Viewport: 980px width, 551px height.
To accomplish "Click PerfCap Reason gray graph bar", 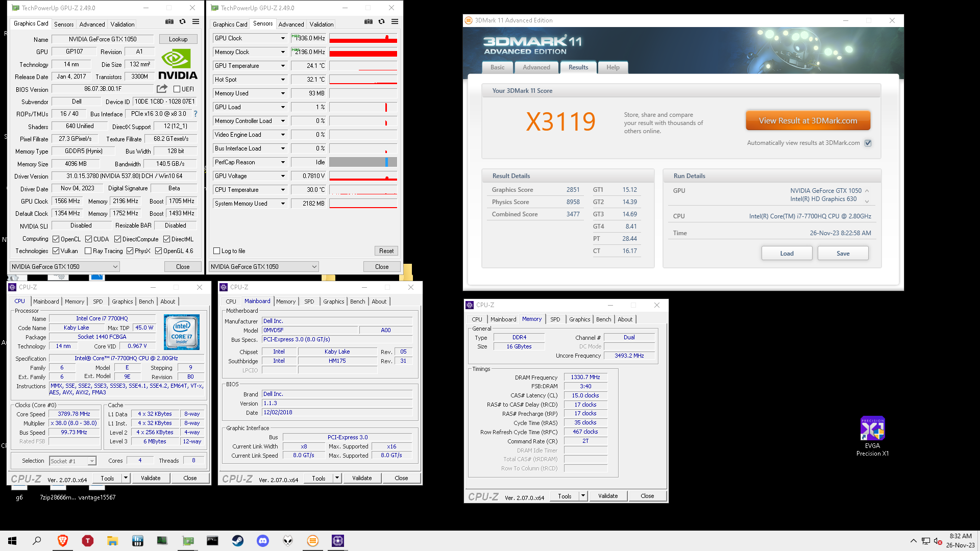I will point(363,162).
